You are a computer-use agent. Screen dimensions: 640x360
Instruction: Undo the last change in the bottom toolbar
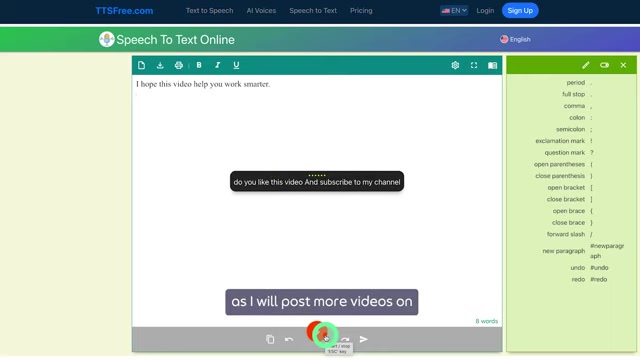[289, 339]
